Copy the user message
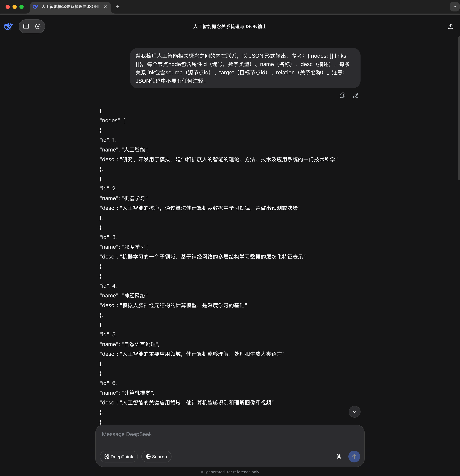Viewport: 460px width, 476px height. tap(342, 95)
